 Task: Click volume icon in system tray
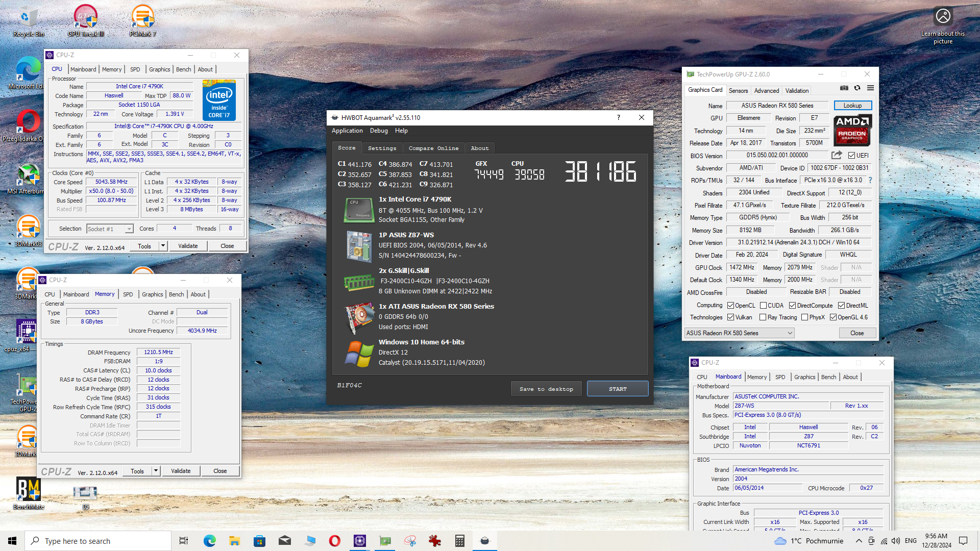point(896,541)
